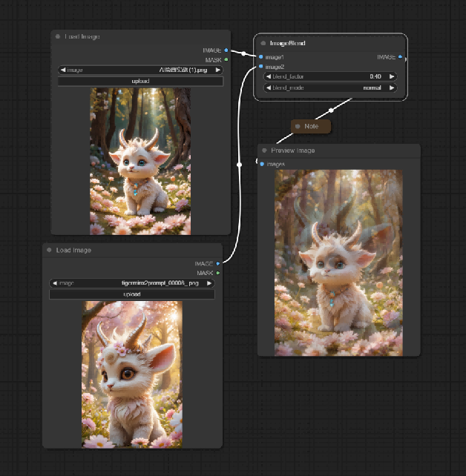Image resolution: width=466 pixels, height=476 pixels.
Task: Select next image for tigermimi2prompt file
Action: (209, 283)
